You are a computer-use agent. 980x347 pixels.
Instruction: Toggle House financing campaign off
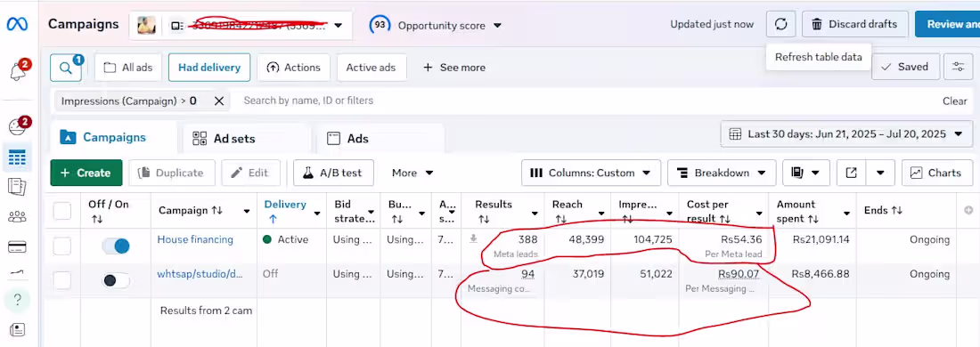tap(116, 246)
